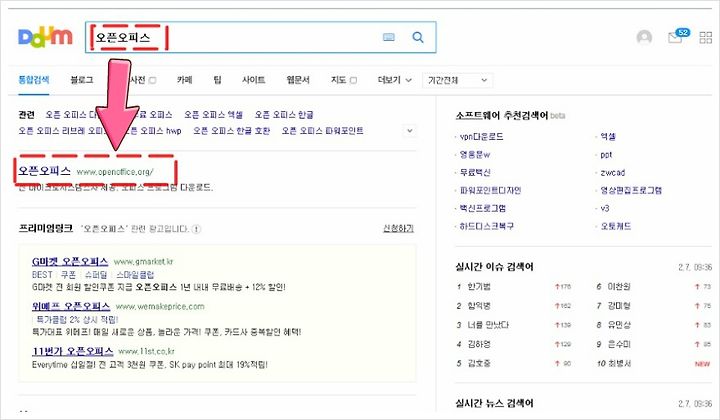
Task: Click the www.11st.co.kr URL
Action: (146, 352)
